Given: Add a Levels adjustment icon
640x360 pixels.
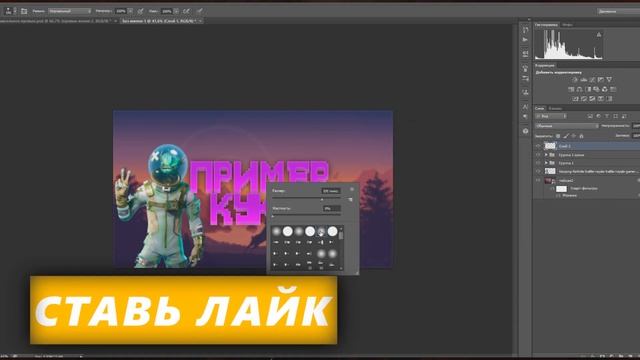Looking at the screenshot, I should pos(584,80).
